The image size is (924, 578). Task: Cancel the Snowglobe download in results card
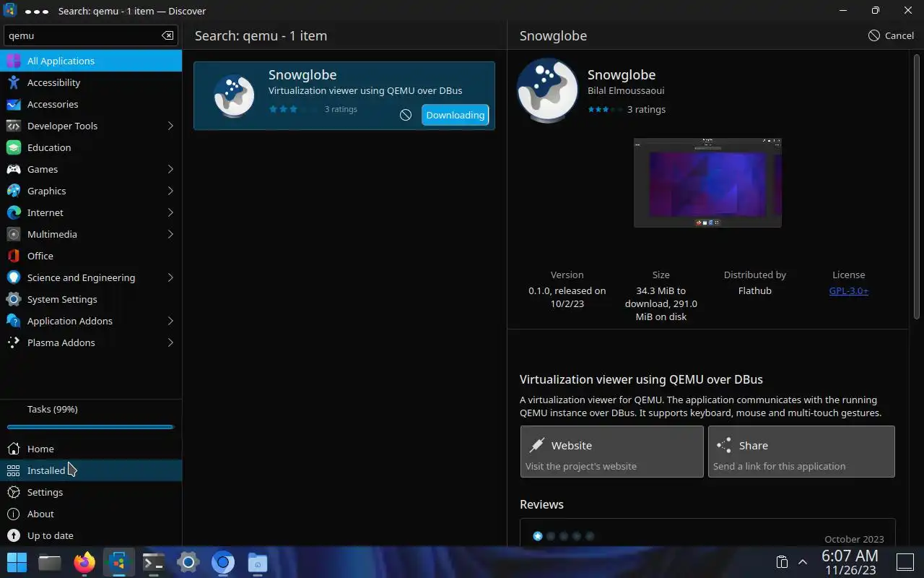(x=406, y=115)
